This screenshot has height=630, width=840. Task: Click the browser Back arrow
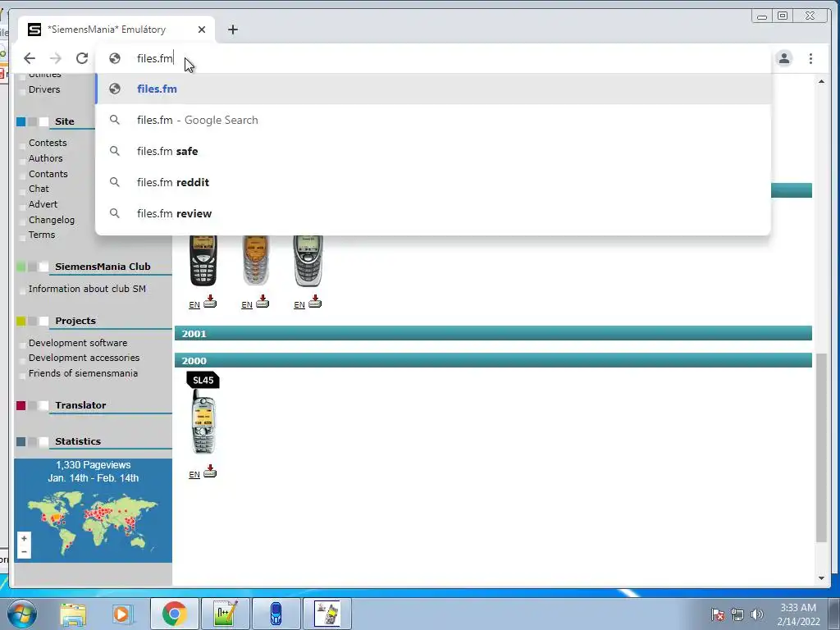pos(30,58)
